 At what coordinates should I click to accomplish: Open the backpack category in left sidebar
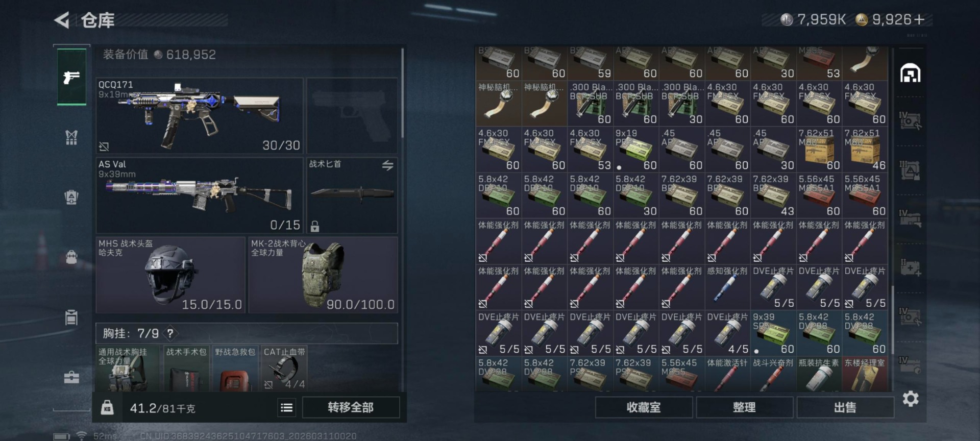(x=71, y=257)
